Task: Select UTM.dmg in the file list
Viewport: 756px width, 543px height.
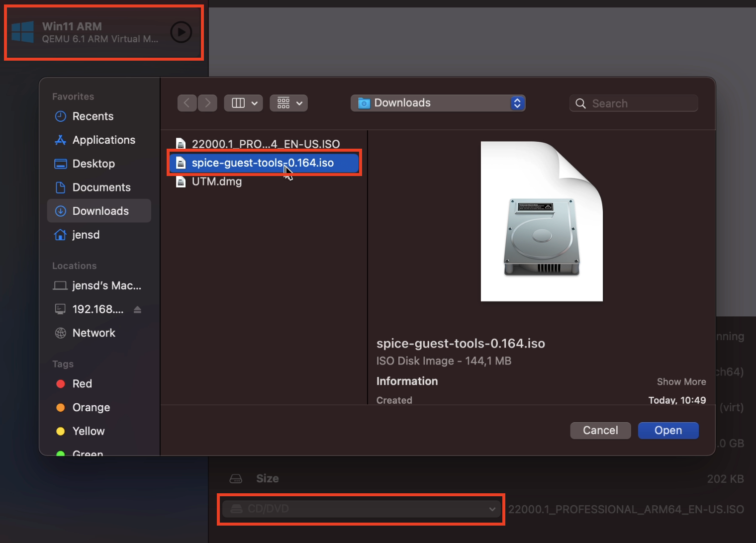Action: [x=216, y=181]
